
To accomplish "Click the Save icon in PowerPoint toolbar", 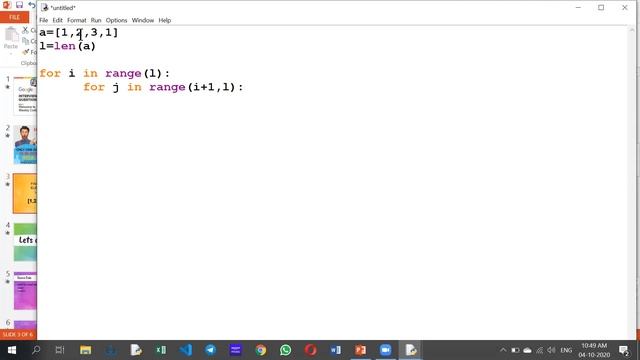I will pos(19,5).
